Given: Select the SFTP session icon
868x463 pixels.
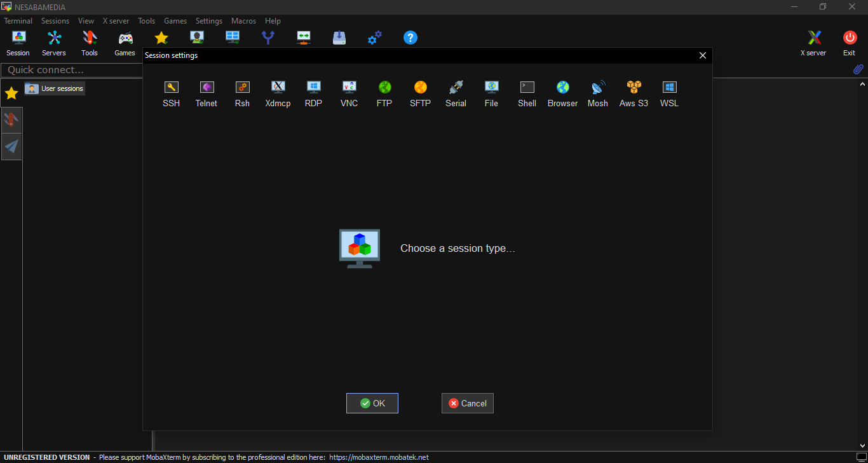Looking at the screenshot, I should click(x=420, y=93).
